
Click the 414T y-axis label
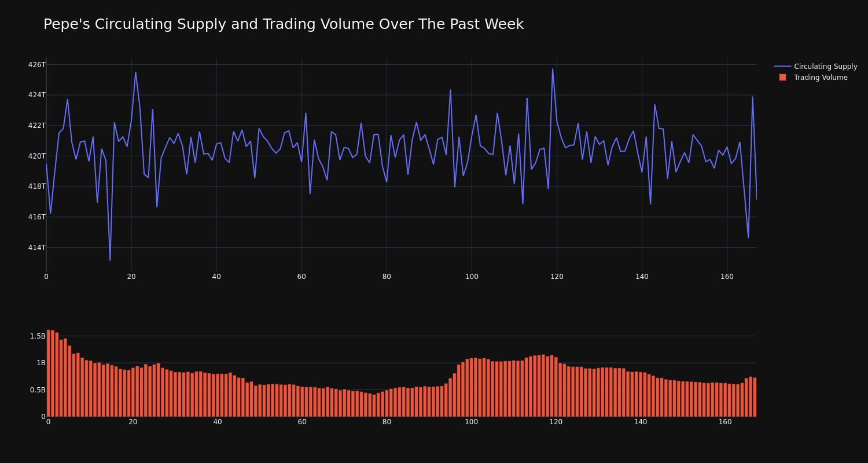[36, 248]
